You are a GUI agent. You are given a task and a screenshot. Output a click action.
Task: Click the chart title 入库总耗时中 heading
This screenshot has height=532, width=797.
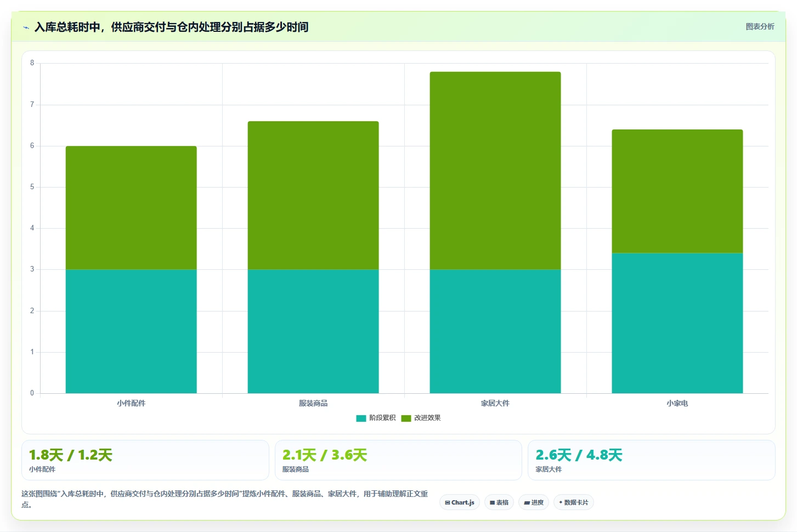(171, 27)
